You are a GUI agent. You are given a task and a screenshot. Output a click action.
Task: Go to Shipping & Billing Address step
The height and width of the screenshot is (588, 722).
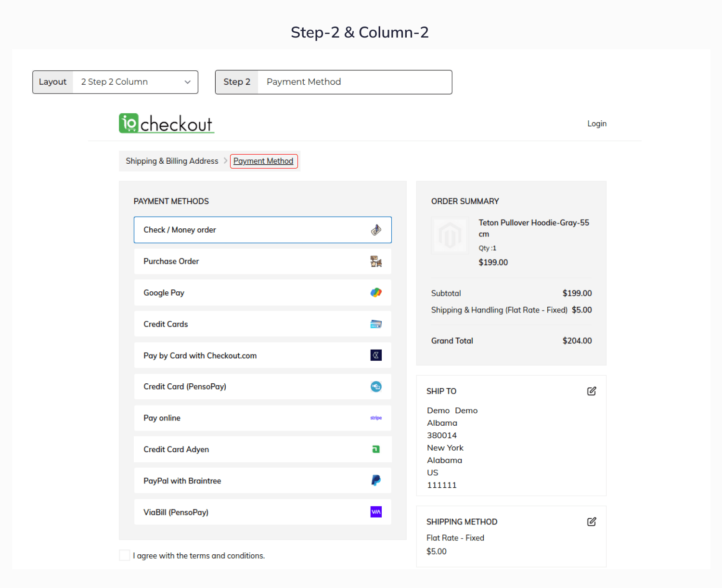[x=172, y=161]
